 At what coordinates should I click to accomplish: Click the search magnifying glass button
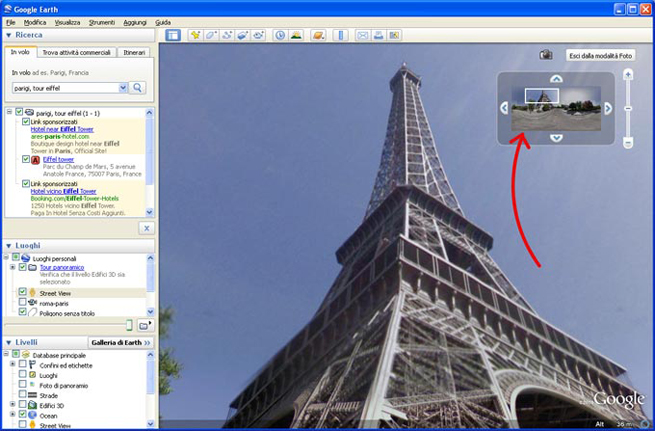[137, 88]
